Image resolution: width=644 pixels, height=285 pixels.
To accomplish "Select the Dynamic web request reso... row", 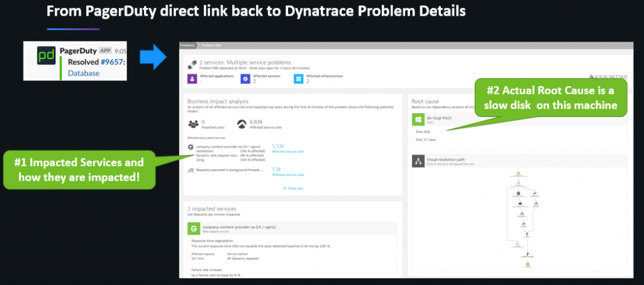I will pyautogui.click(x=230, y=155).
